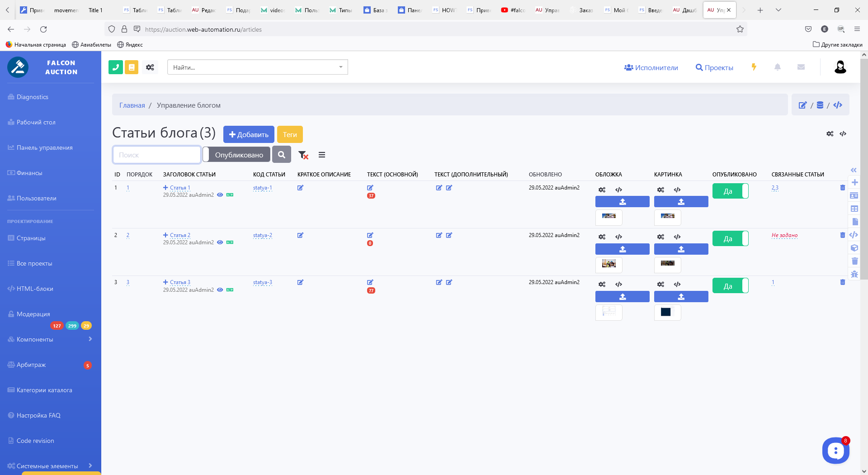Toggle published switch for Статья 1
Viewport: 868px width, 475px height.
(730, 191)
